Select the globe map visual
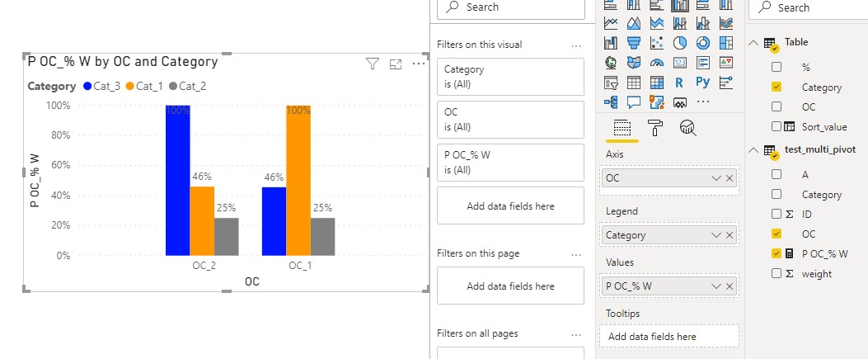Viewport: 868px width, 359px height. coord(611,63)
